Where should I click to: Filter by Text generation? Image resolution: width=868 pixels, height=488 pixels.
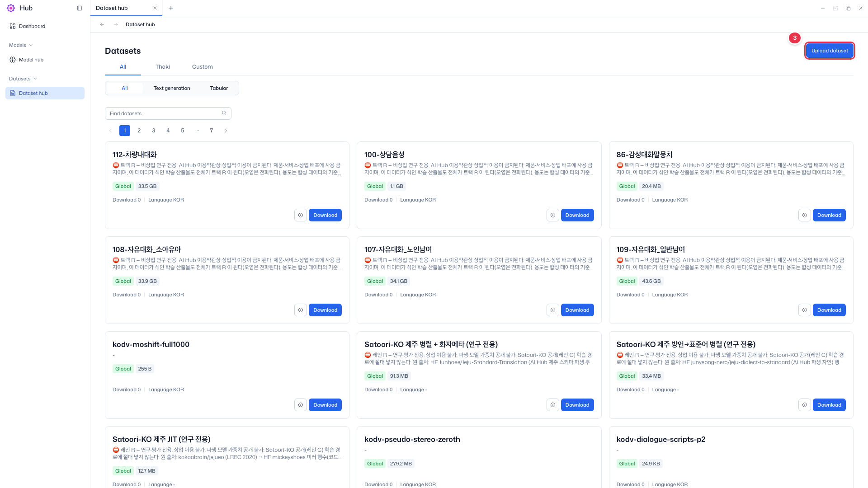point(172,88)
